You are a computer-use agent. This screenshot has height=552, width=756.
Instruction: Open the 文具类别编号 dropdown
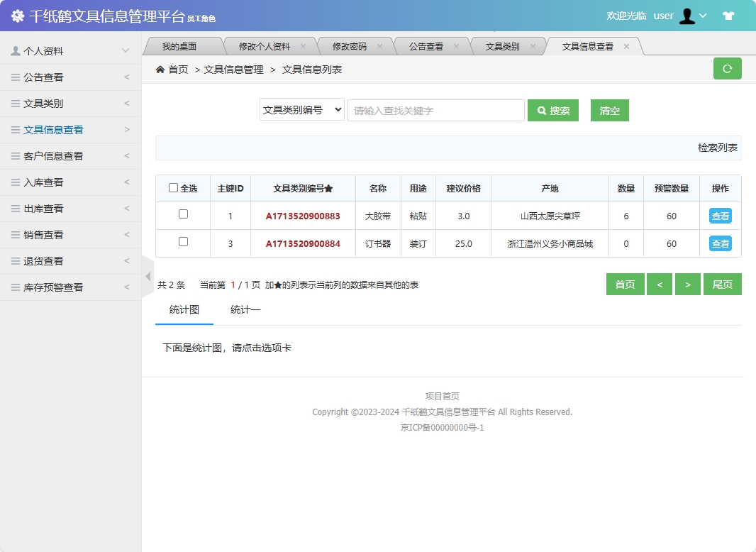(x=301, y=110)
